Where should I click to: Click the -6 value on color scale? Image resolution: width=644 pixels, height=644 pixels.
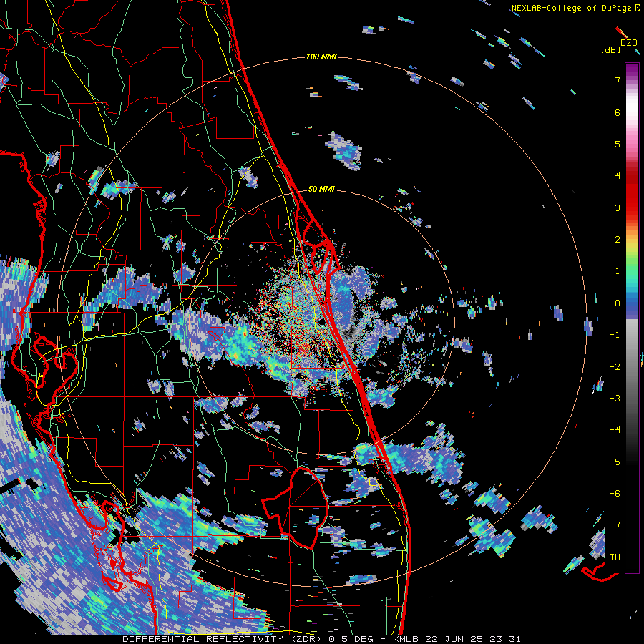click(615, 494)
